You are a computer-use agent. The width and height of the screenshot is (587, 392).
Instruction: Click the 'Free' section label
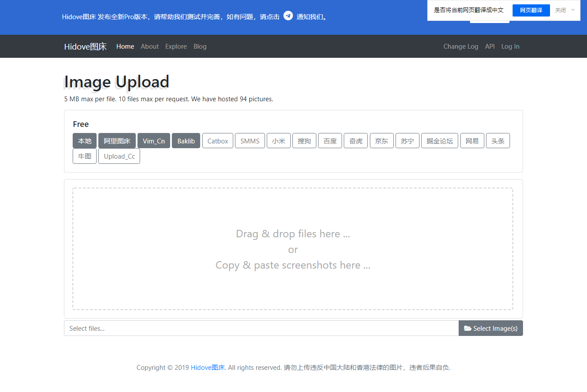tap(81, 124)
